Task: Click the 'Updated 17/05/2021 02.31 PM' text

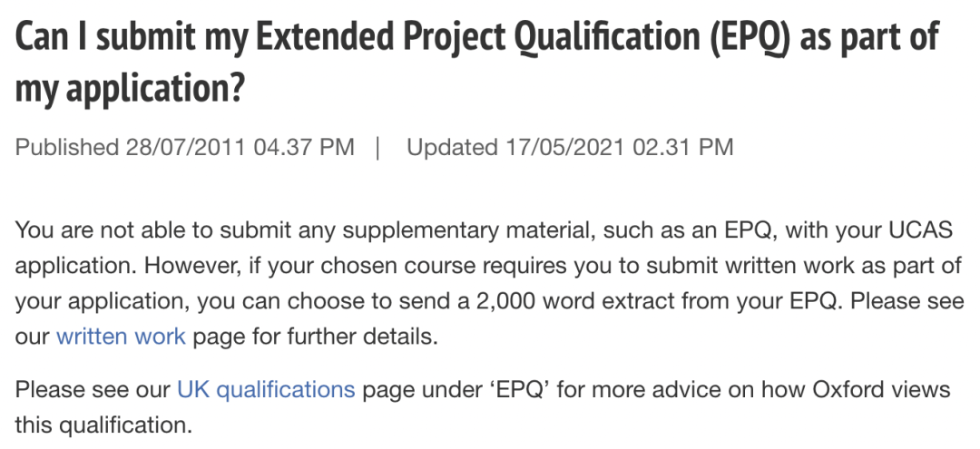Action: click(x=569, y=147)
